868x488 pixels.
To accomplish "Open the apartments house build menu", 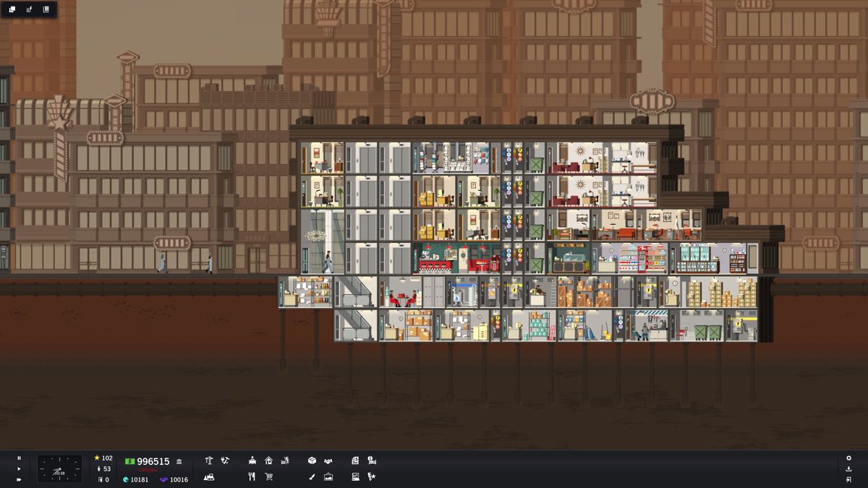I will pyautogui.click(x=268, y=460).
